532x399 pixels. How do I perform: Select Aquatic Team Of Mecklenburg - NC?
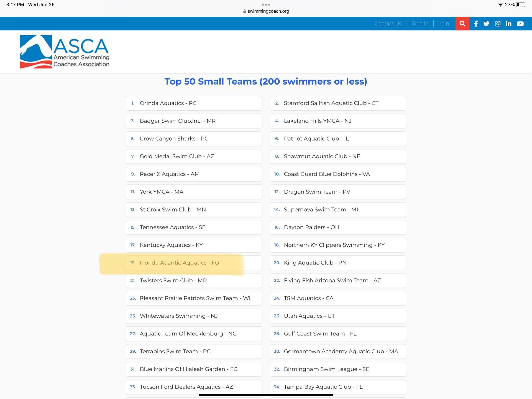(194, 334)
